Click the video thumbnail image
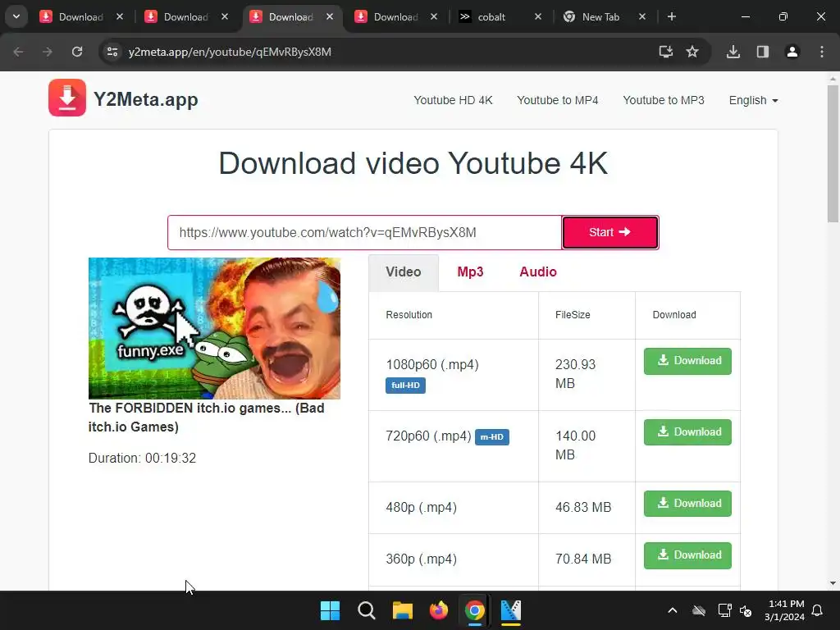 click(x=214, y=328)
